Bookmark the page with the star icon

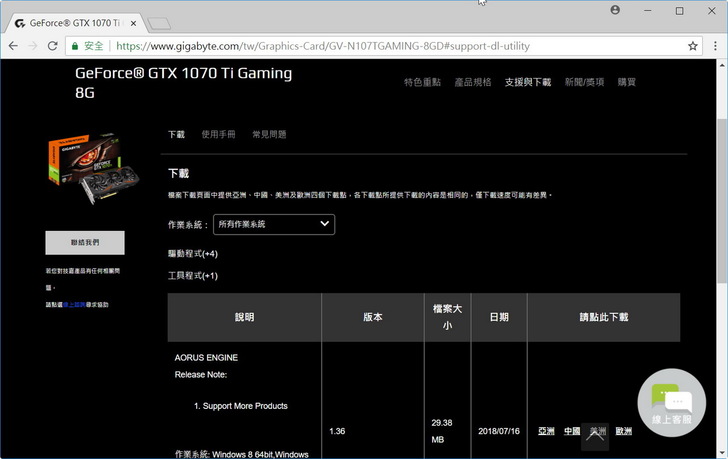pos(693,46)
